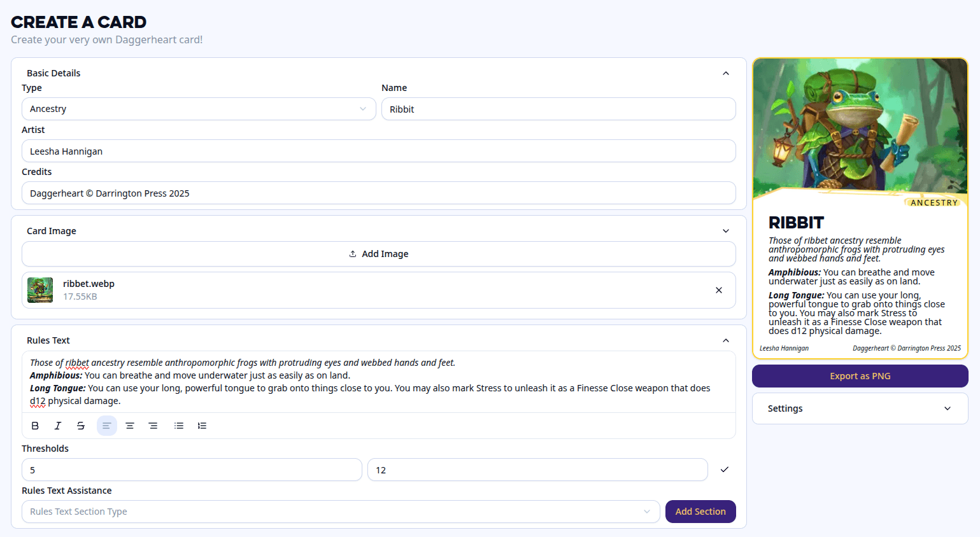Image resolution: width=980 pixels, height=537 pixels.
Task: Open Rules Text Section Type dropdown
Action: tap(341, 512)
